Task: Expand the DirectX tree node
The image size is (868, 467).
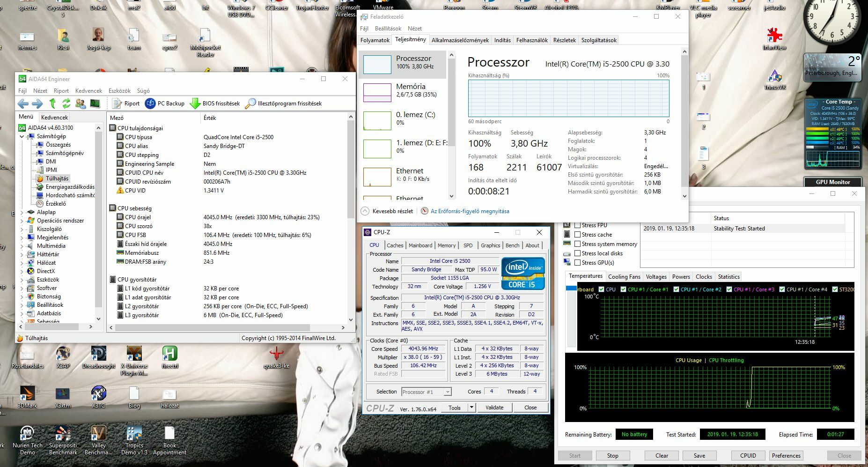Action: point(22,271)
